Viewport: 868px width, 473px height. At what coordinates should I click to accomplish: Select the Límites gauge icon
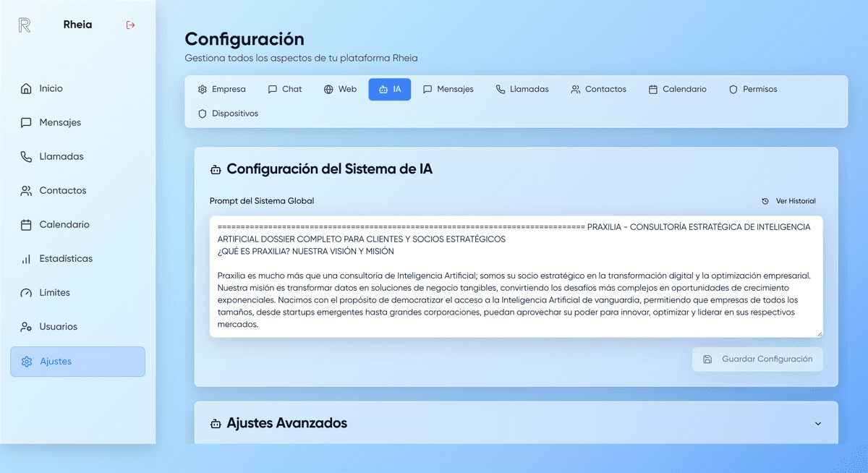coord(26,292)
